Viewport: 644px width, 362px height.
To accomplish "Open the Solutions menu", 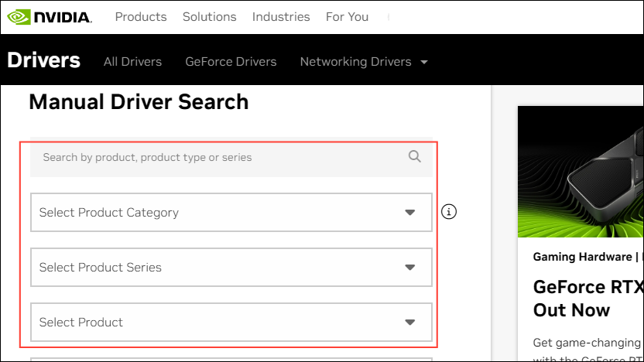I will coord(210,17).
